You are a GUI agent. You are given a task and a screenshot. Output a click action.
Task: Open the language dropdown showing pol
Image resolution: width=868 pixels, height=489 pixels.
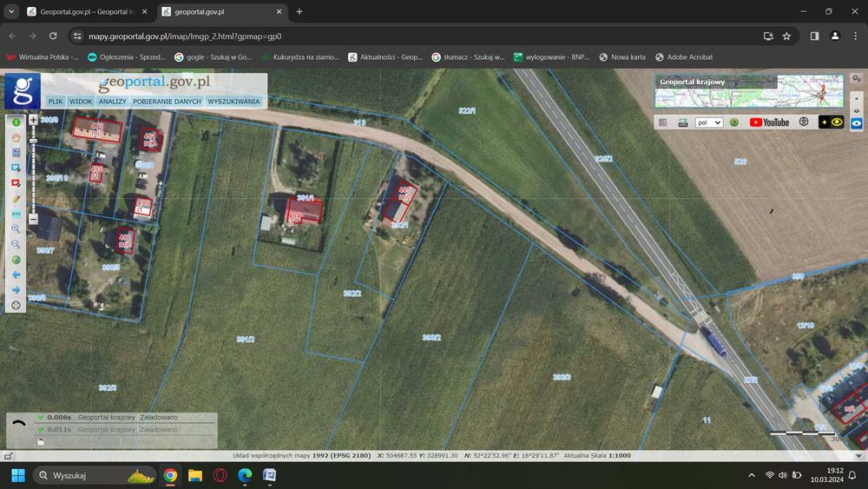tap(709, 122)
